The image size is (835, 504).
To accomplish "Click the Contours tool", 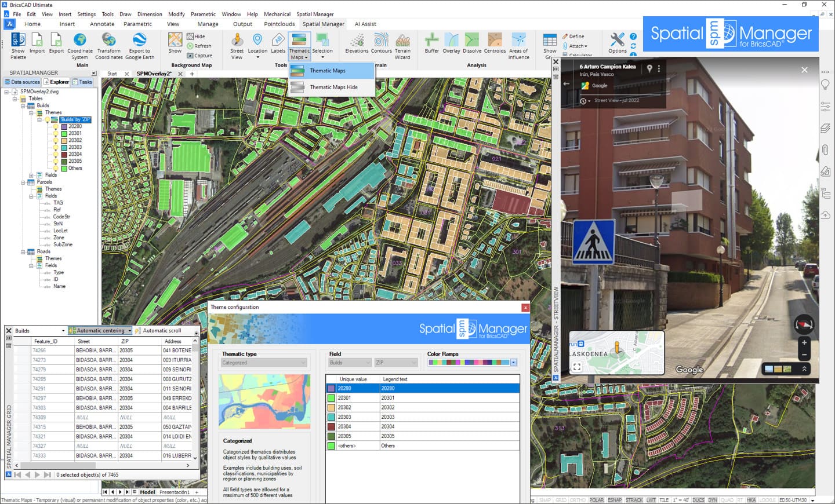I will [x=381, y=43].
